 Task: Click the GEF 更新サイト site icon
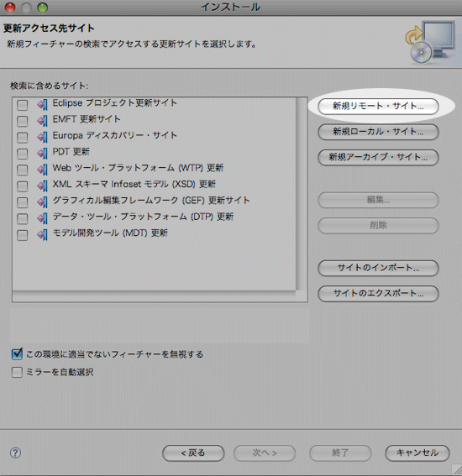pyautogui.click(x=43, y=202)
